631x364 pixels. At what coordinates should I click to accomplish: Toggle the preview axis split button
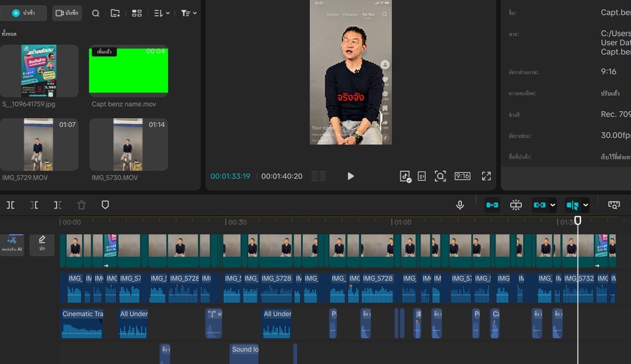573,205
